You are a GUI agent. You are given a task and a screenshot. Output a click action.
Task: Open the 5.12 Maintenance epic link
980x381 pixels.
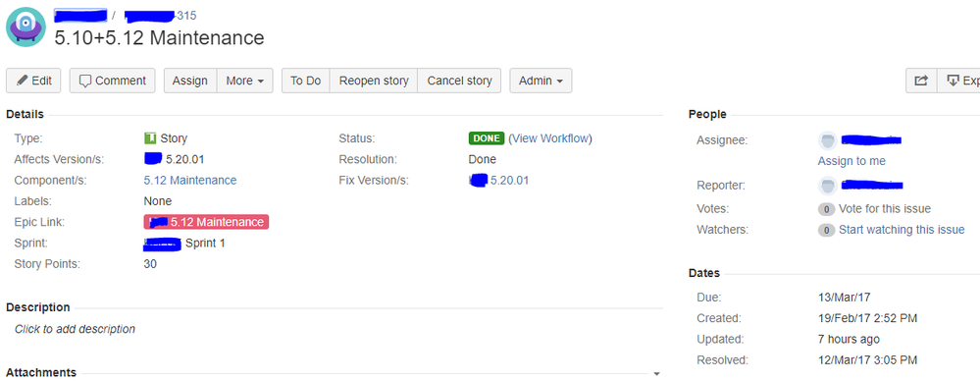tap(206, 222)
